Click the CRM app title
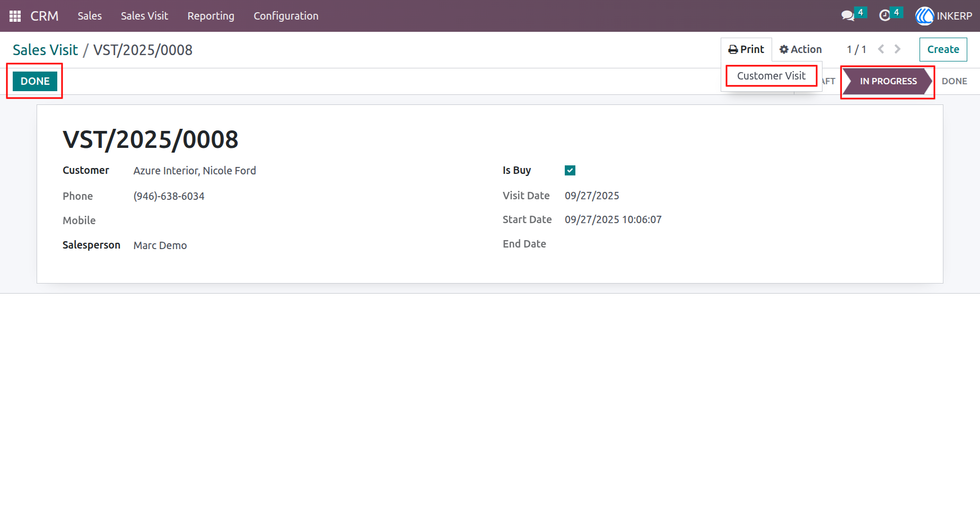 45,16
